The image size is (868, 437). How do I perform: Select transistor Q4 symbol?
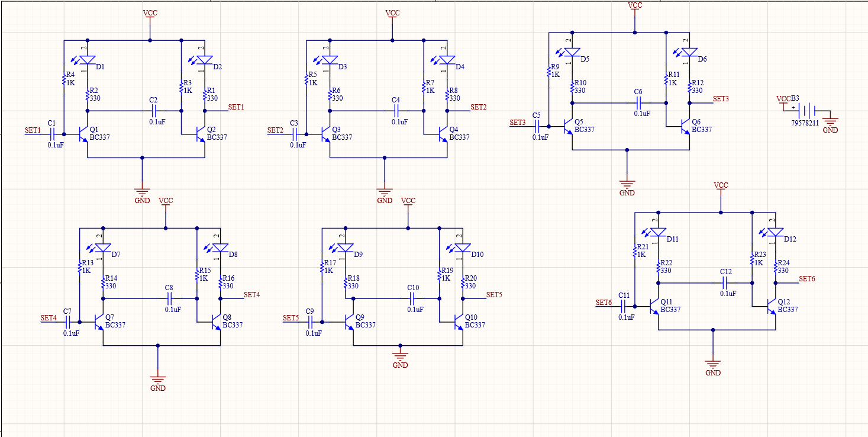tap(442, 134)
